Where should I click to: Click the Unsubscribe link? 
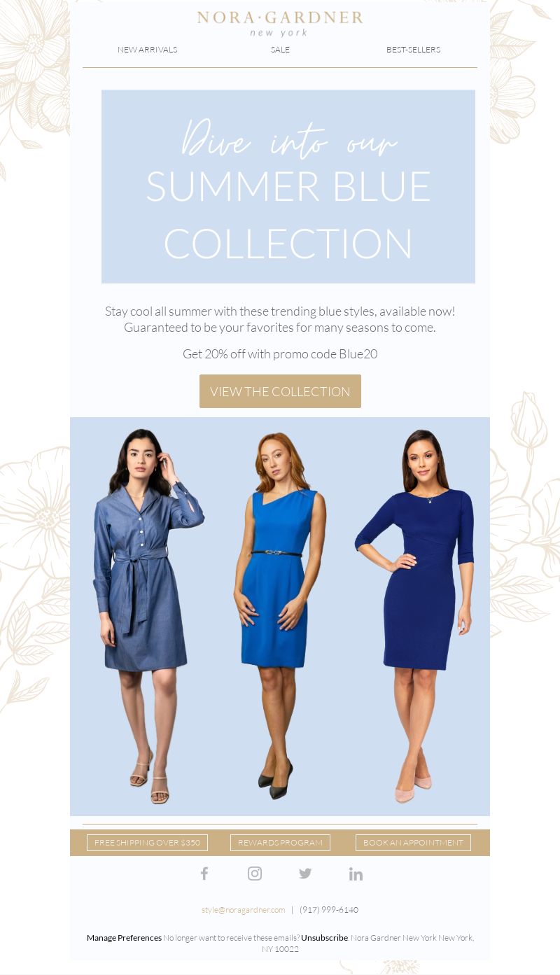pos(324,938)
